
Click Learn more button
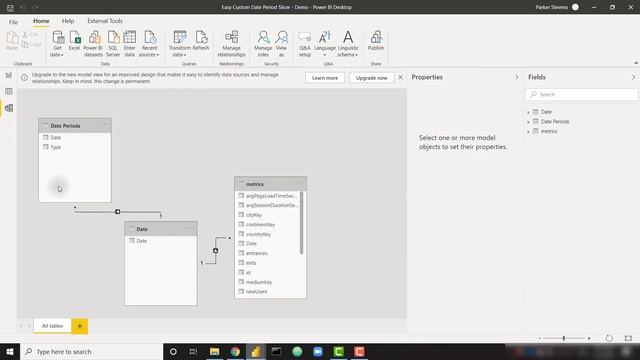click(325, 78)
